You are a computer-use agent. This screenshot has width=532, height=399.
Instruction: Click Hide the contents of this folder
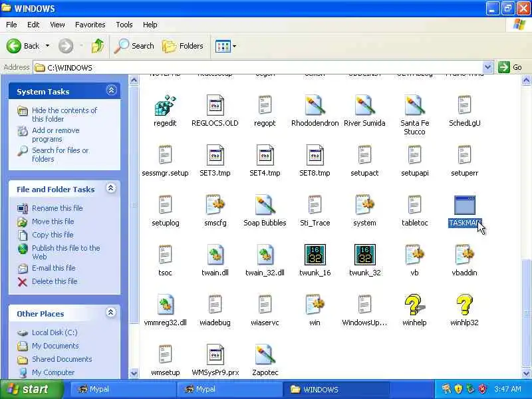65,114
